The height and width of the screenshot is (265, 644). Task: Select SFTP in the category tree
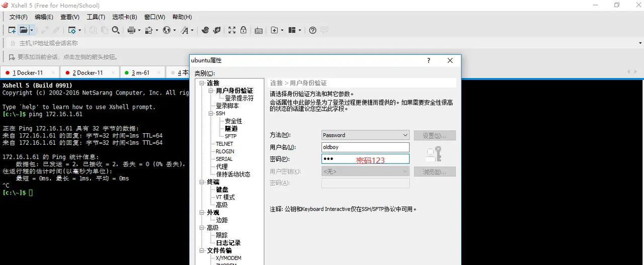pyautogui.click(x=230, y=136)
